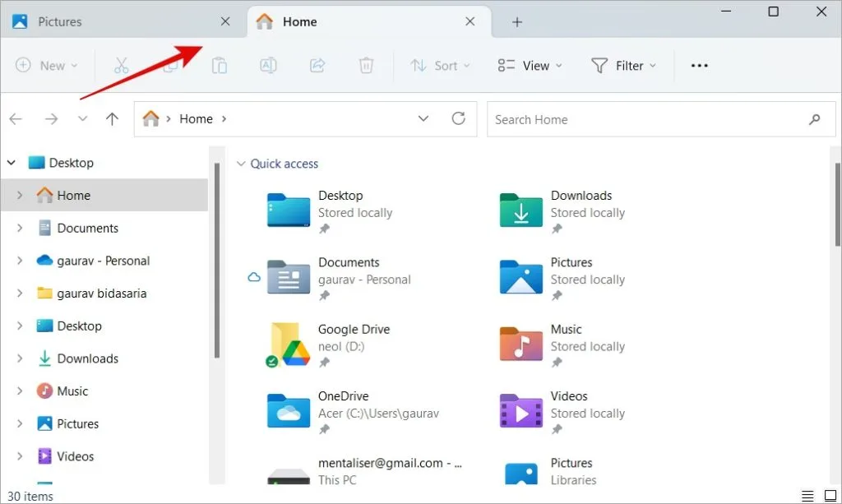Collapse the Quick access section
This screenshot has width=842, height=504.
[241, 164]
